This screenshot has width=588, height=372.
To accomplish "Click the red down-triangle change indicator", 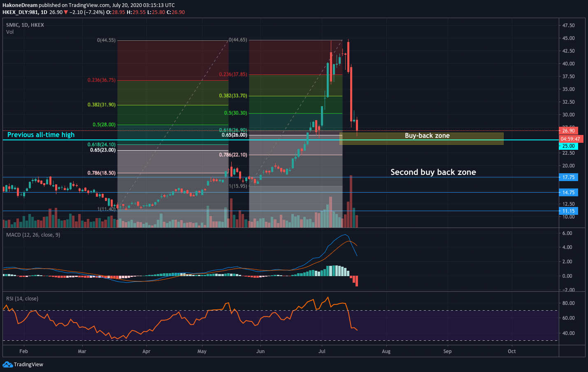I will (x=66, y=12).
